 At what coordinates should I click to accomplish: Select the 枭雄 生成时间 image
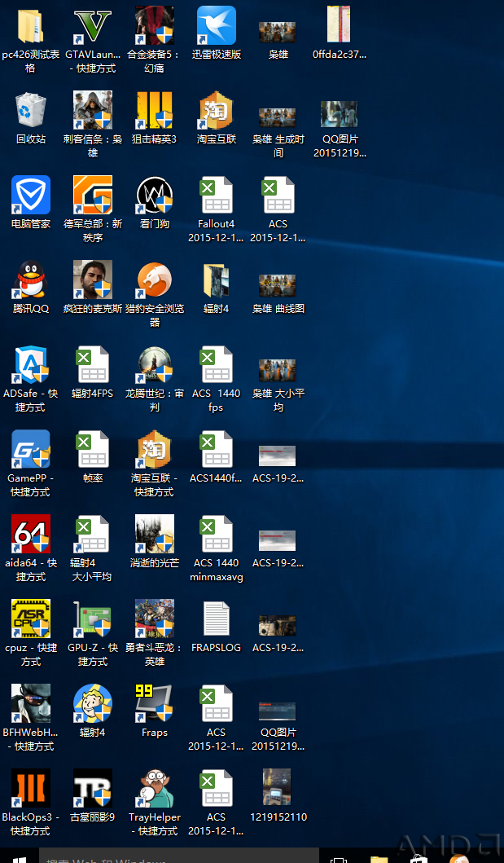click(x=278, y=118)
